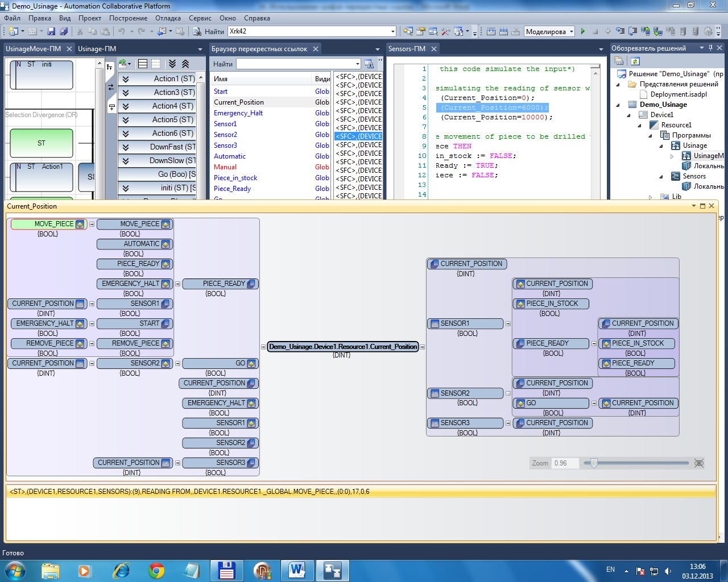Click the central Demo_Usinage.Device1.Resource1.Current_Position node
Image resolution: width=728 pixels, height=582 pixels.
pos(343,347)
